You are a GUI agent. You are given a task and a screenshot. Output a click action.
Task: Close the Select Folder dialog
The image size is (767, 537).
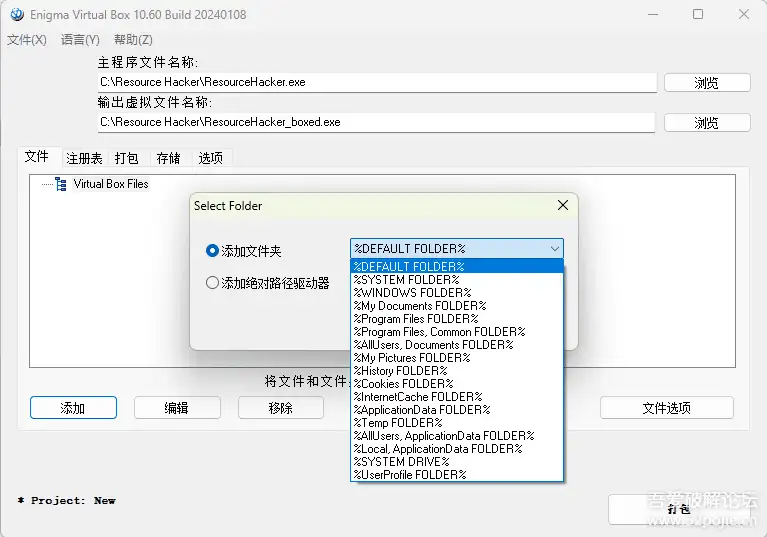click(563, 205)
